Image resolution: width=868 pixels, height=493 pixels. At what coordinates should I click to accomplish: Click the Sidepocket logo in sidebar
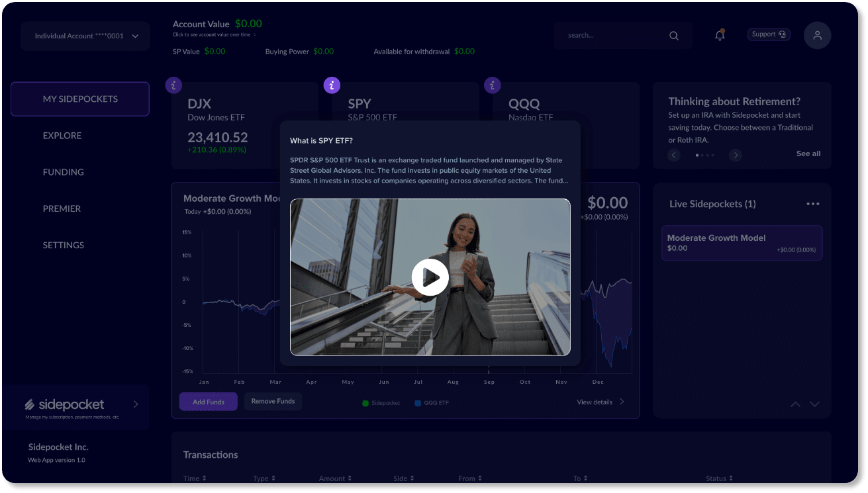pyautogui.click(x=65, y=404)
